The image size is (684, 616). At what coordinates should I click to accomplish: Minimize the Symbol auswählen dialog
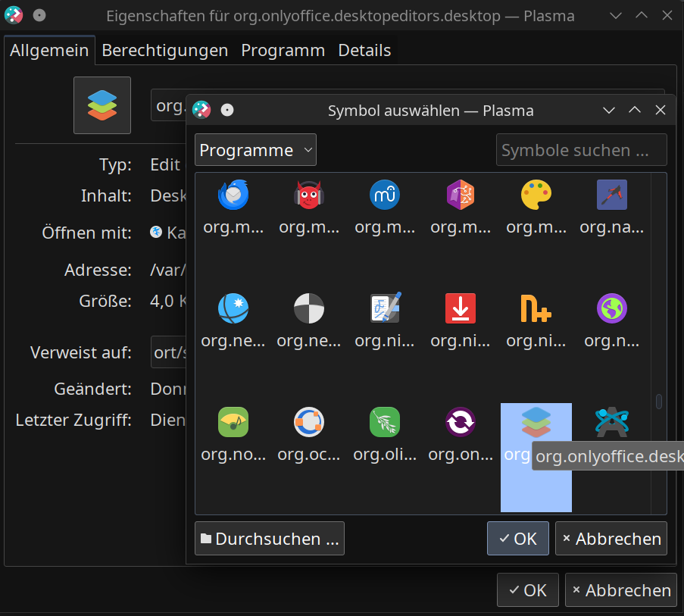click(x=608, y=110)
